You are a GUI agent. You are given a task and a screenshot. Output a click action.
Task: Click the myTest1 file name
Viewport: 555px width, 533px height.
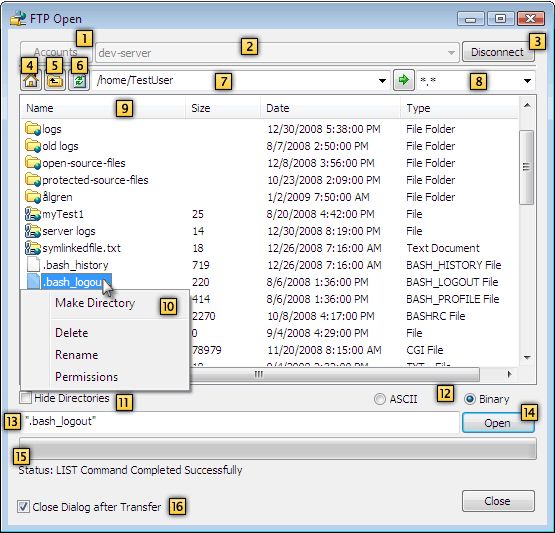click(x=63, y=214)
